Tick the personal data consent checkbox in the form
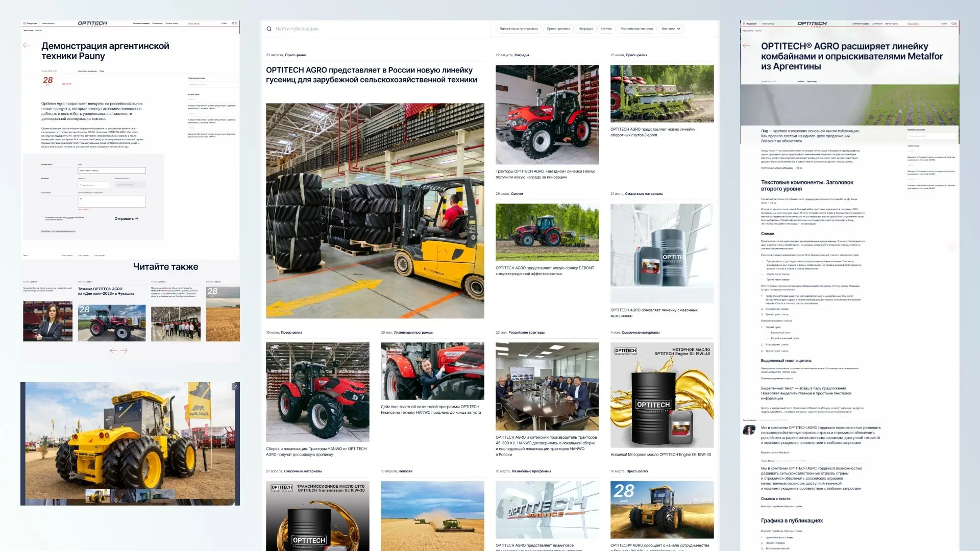This screenshot has height=551, width=980. (x=43, y=217)
